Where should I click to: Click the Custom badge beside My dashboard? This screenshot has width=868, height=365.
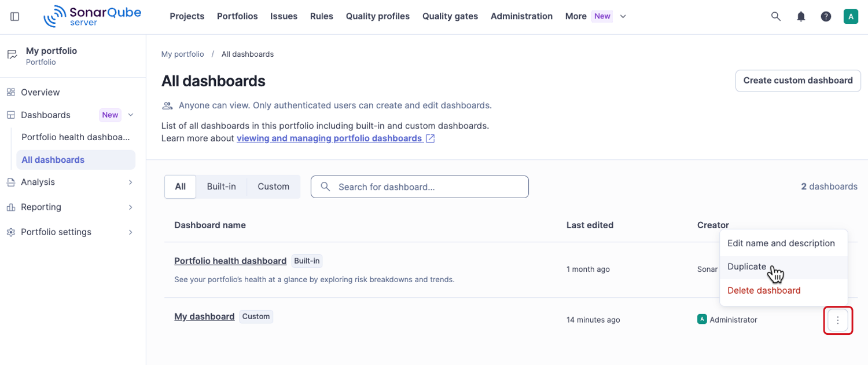tap(256, 316)
